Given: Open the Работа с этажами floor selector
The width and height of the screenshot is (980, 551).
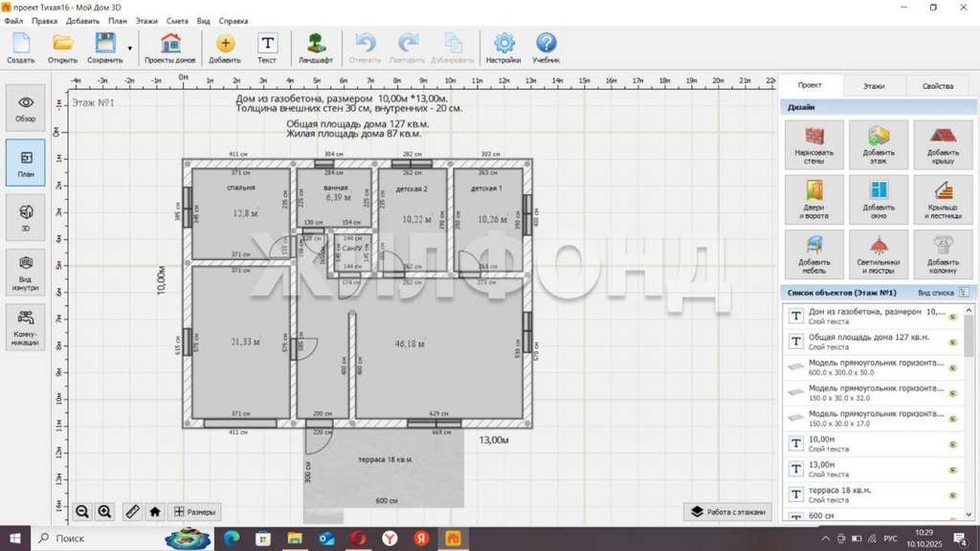Looking at the screenshot, I should pos(728,512).
